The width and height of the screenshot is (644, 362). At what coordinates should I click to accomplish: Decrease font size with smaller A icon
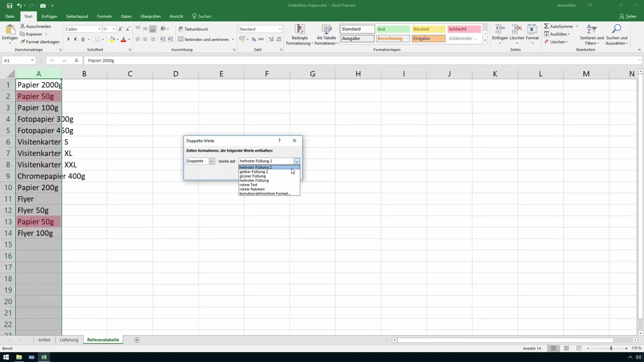click(x=128, y=29)
